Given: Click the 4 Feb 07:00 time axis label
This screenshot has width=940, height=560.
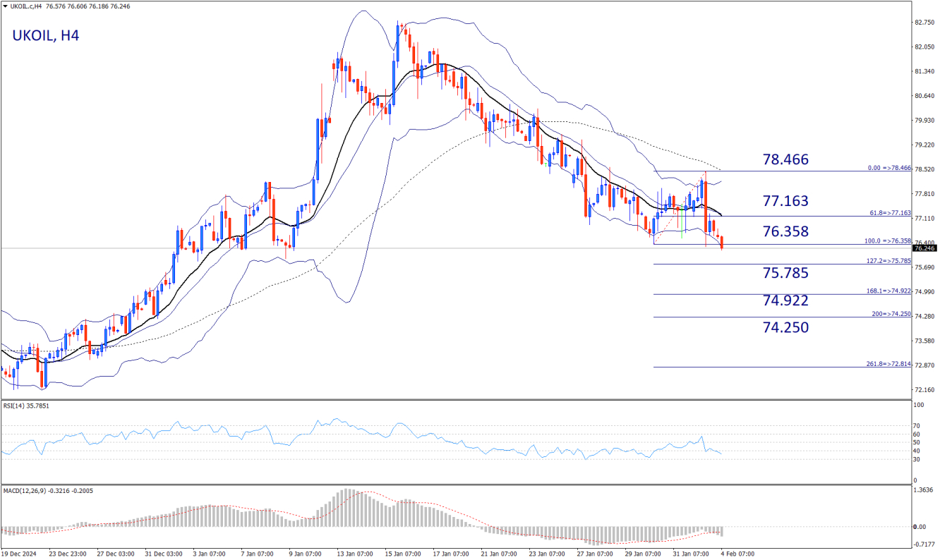Looking at the screenshot, I should (737, 554).
